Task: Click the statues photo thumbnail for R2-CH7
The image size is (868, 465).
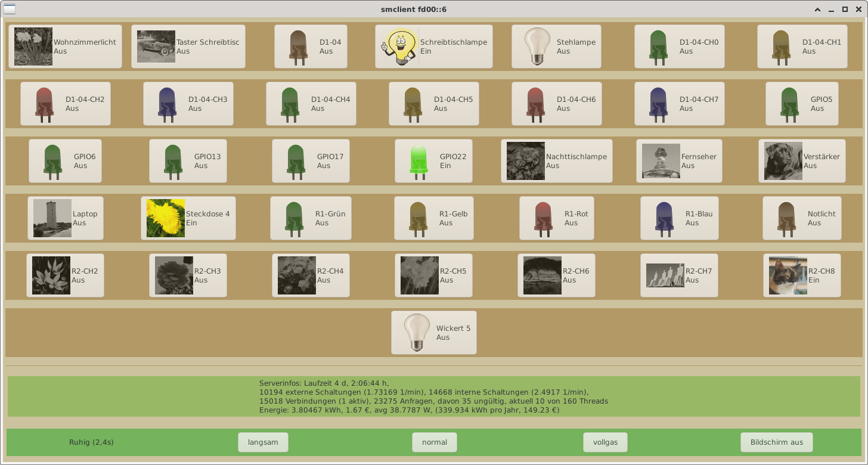Action: (665, 275)
